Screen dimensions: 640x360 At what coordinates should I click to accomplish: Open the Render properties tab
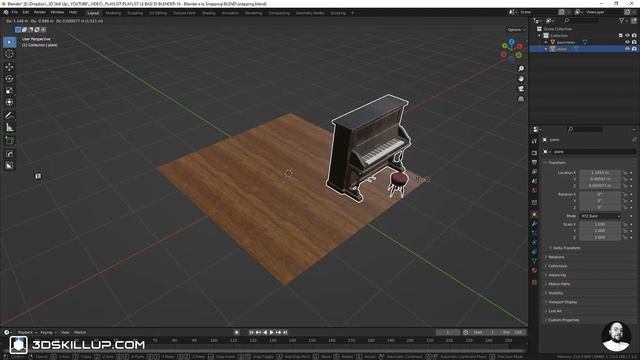pos(534,153)
